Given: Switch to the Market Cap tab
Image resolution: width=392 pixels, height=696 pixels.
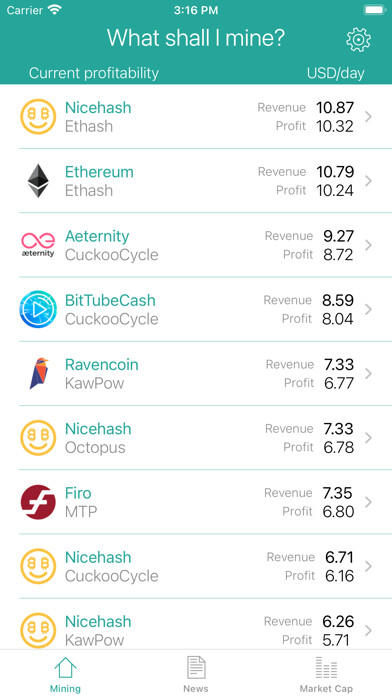Looking at the screenshot, I should pos(326,674).
